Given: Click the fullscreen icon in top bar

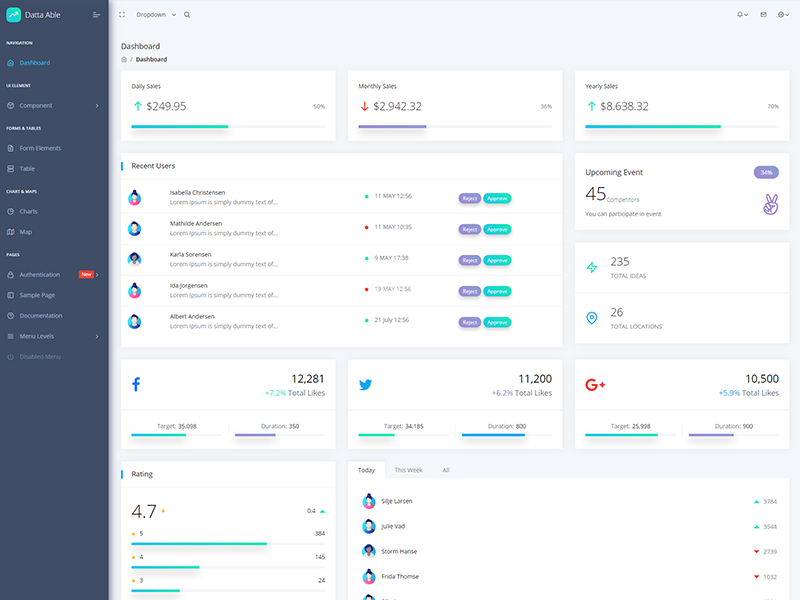Looking at the screenshot, I should pos(122,15).
